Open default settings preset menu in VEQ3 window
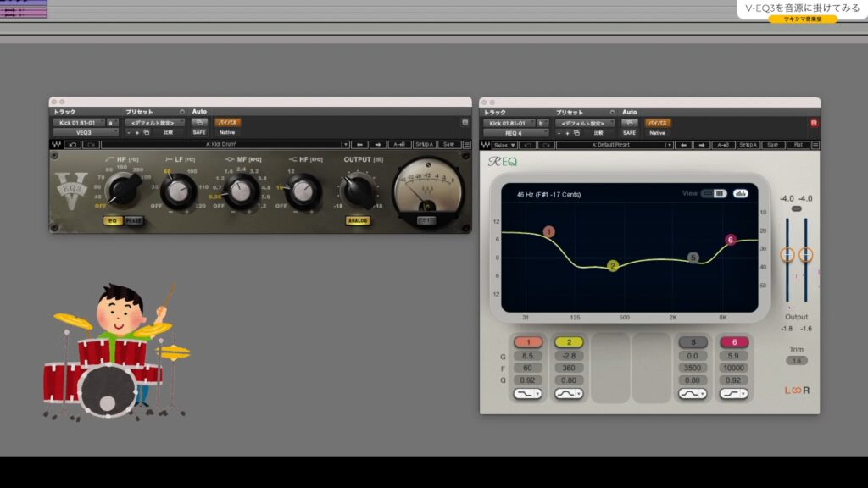868x488 pixels. pyautogui.click(x=154, y=123)
